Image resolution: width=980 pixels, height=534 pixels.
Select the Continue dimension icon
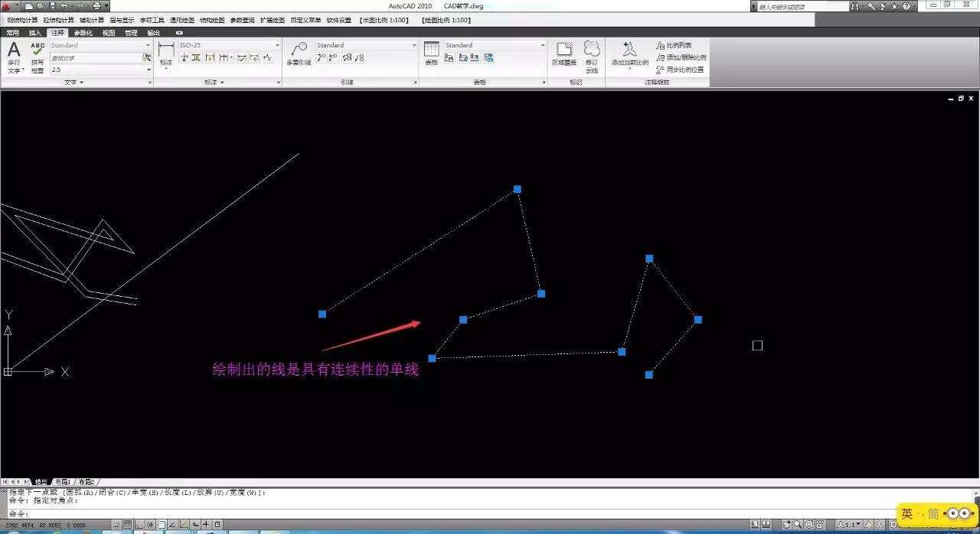click(x=223, y=57)
